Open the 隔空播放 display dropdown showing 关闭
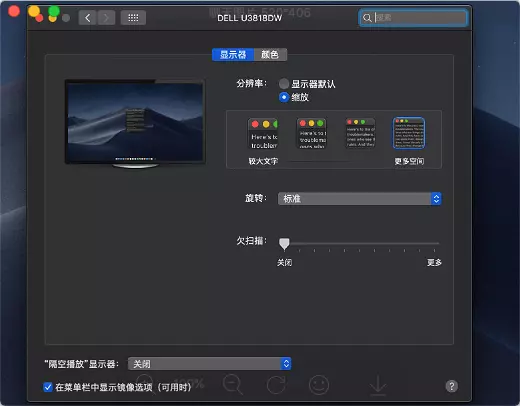The image size is (520, 406). pos(209,364)
